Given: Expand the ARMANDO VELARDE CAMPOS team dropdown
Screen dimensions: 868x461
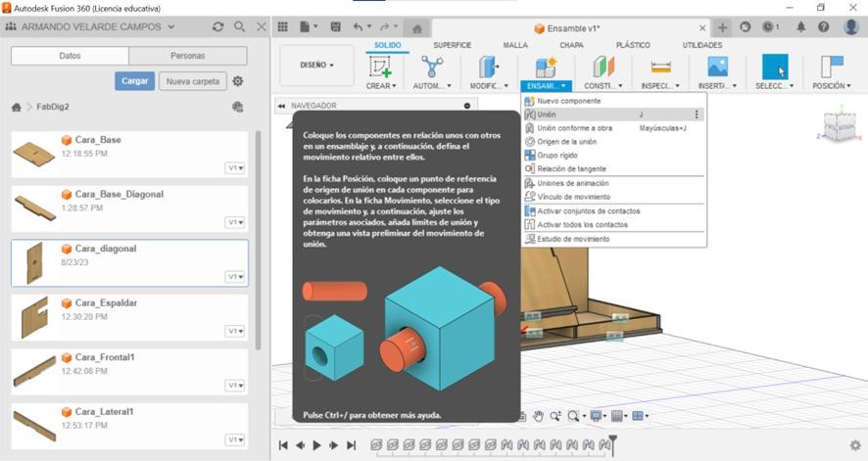Looking at the screenshot, I should [x=171, y=26].
